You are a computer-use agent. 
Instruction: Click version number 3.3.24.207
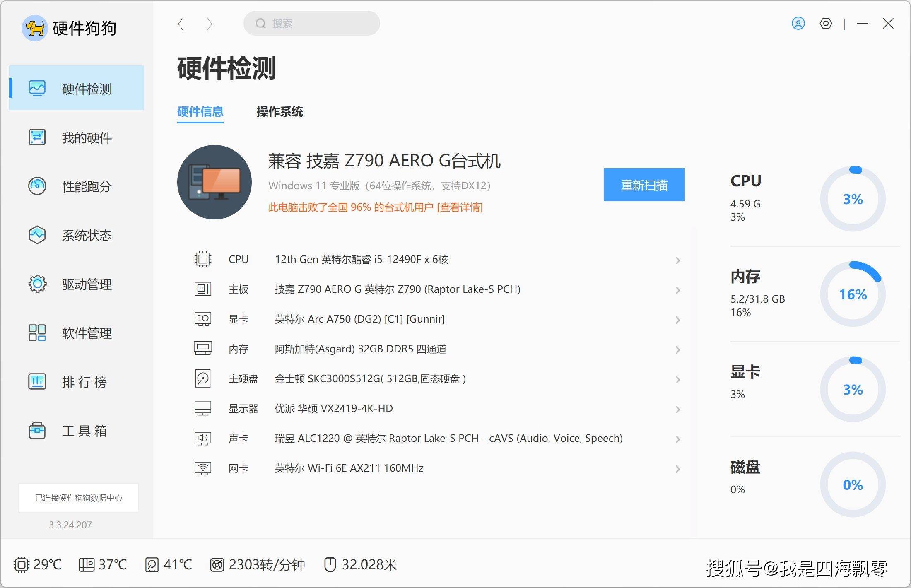[x=70, y=525]
